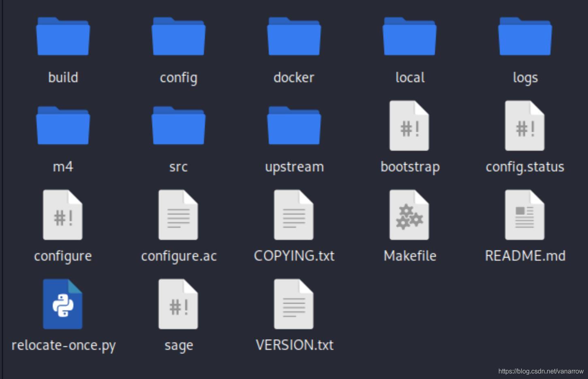Click the 'config' folder name label
588x379 pixels.
[179, 78]
